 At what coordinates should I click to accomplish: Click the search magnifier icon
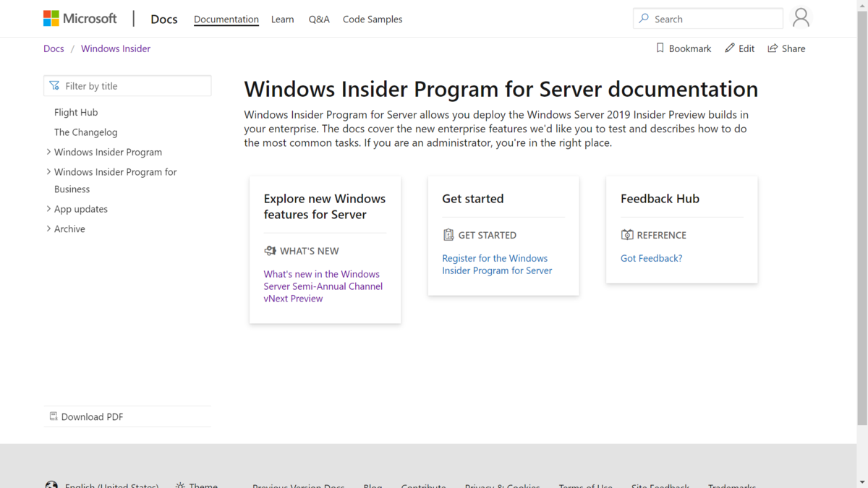644,19
